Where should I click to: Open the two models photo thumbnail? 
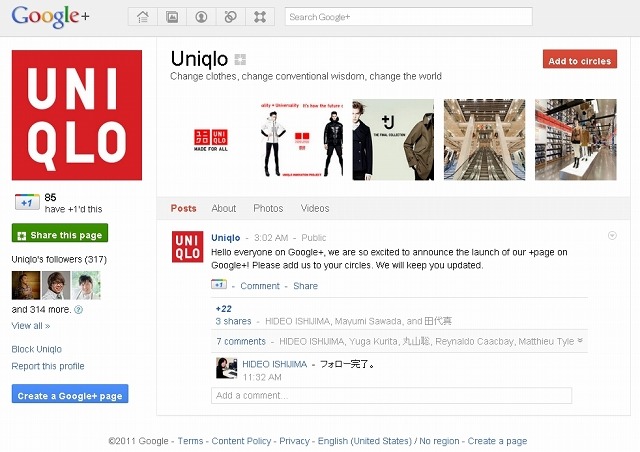[302, 140]
